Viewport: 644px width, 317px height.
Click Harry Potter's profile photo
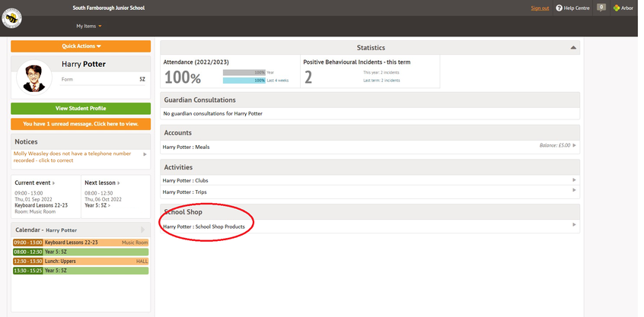click(x=34, y=78)
